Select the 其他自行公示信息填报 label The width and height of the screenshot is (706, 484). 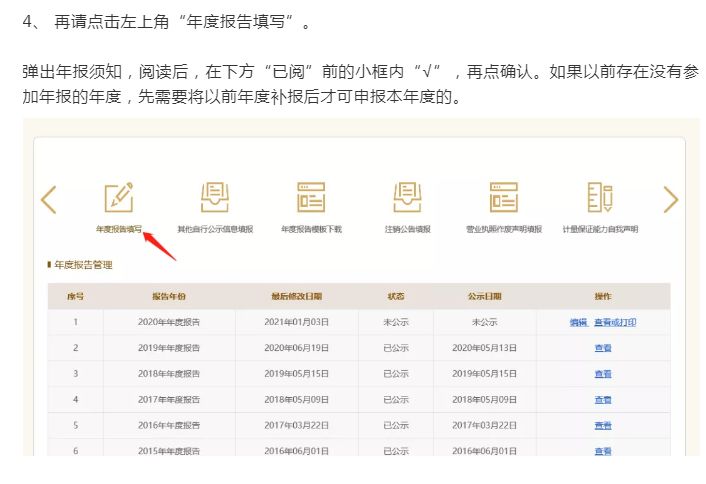click(x=215, y=229)
